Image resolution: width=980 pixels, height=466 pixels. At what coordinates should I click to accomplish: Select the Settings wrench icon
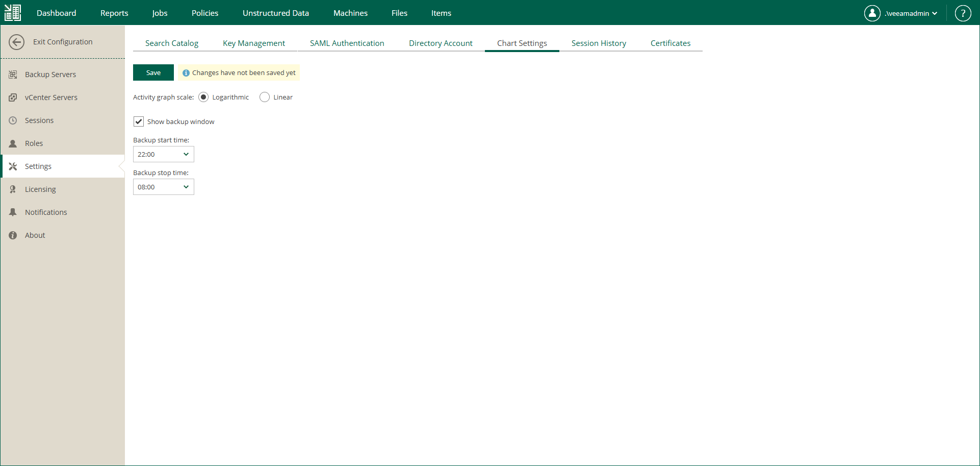click(x=13, y=166)
